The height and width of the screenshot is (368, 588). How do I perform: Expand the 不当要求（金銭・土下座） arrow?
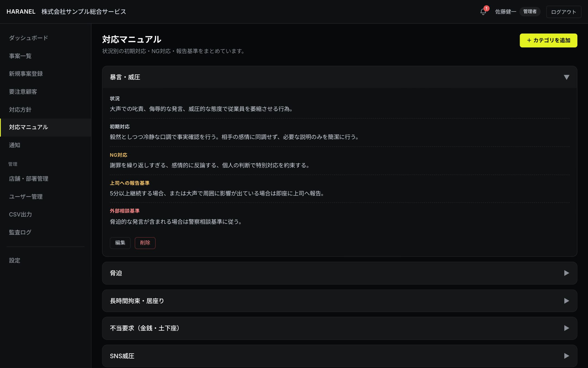click(566, 328)
